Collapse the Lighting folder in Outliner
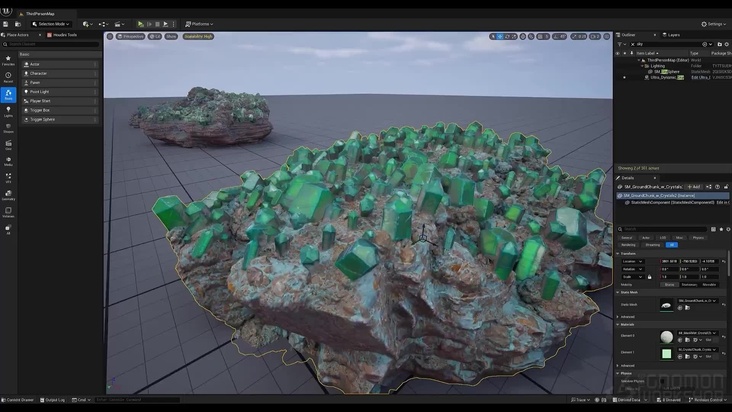 641,66
